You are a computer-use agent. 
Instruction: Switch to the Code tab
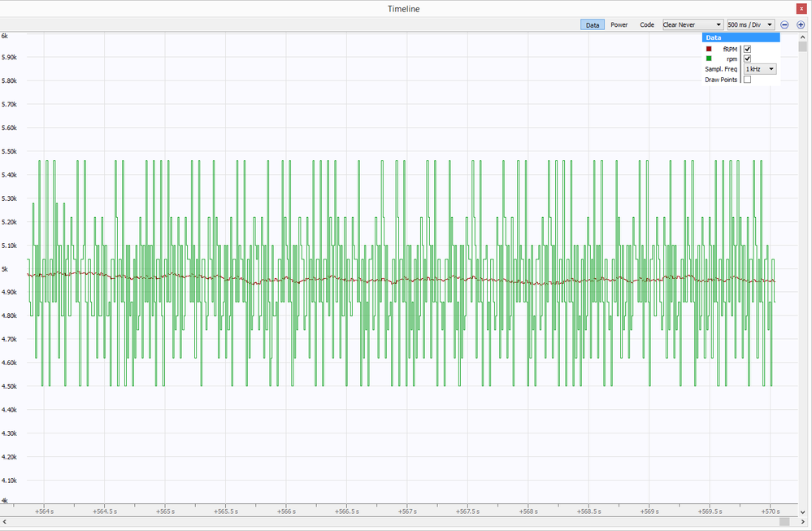[x=647, y=25]
